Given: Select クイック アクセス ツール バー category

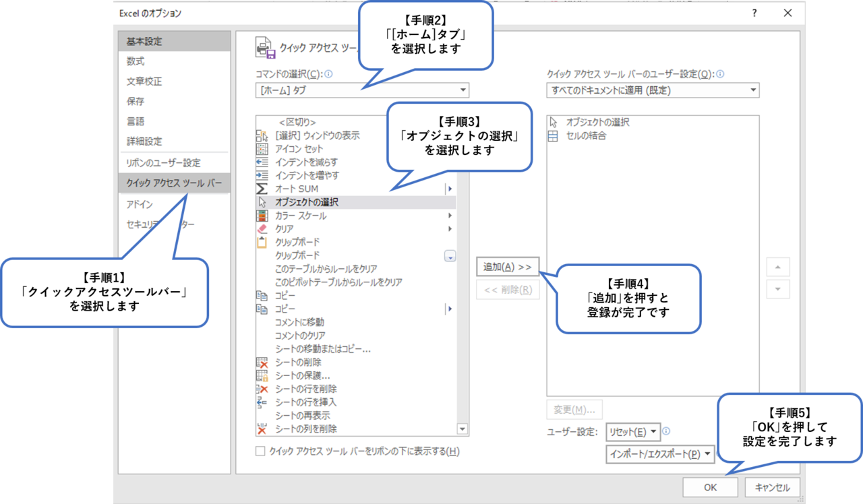Looking at the screenshot, I should [174, 183].
